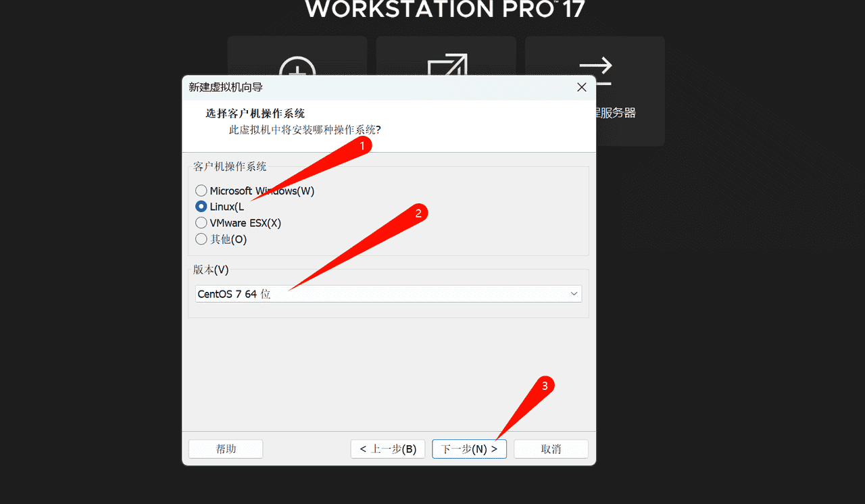The image size is (865, 504).
Task: Expand the version list via chevron arrow
Action: click(574, 294)
